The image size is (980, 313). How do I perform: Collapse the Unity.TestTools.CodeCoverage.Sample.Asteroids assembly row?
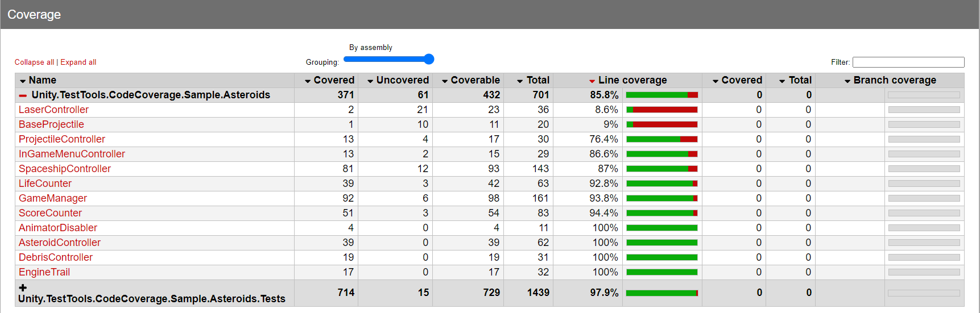coord(23,95)
